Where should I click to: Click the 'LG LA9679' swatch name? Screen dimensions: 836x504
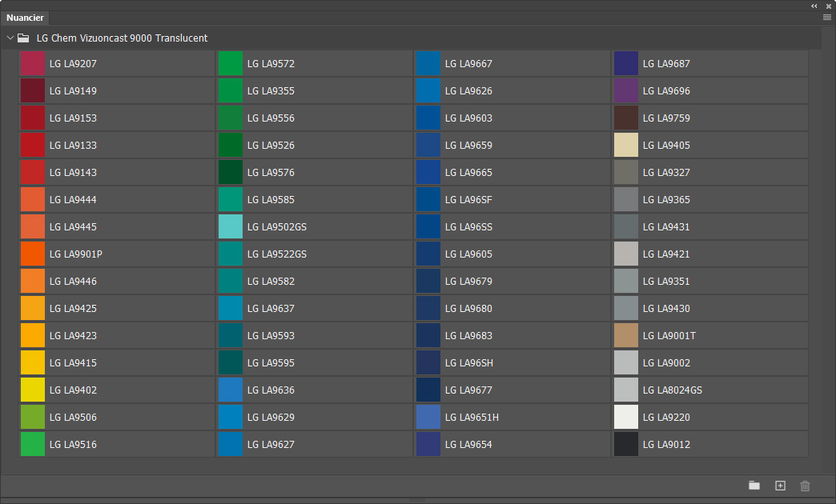coord(468,282)
